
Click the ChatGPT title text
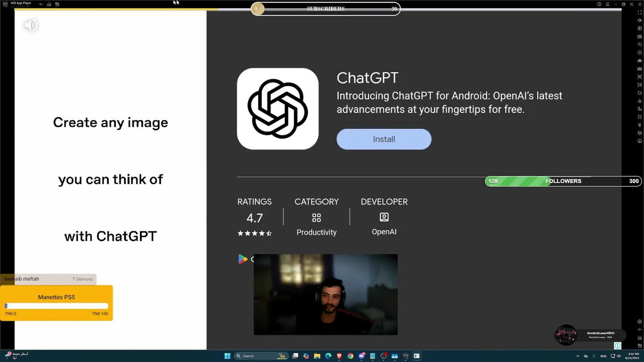point(367,78)
